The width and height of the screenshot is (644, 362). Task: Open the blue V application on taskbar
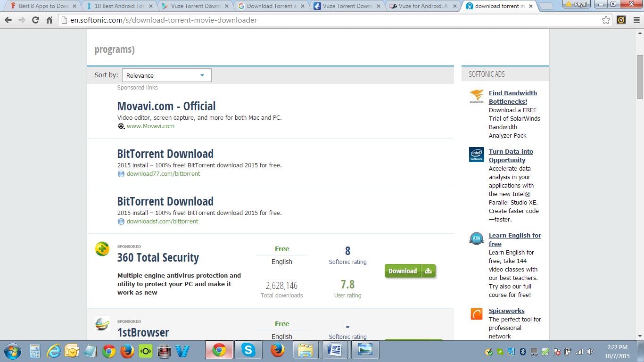point(182,351)
